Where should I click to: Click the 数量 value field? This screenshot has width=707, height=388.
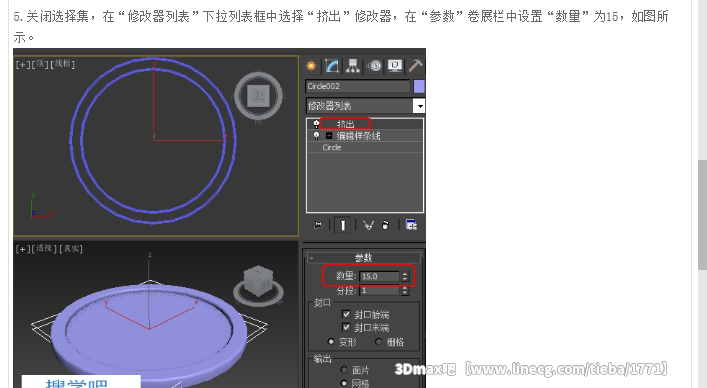pos(379,276)
